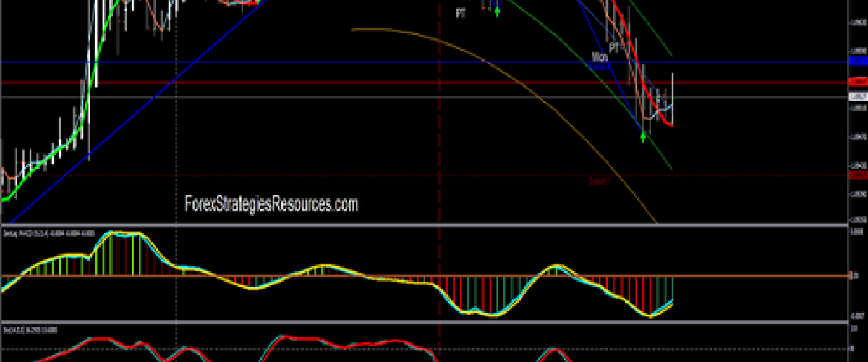Screen dimensions: 868x362
Task: Select the bright red price label on the right axis
Action: (x=858, y=82)
